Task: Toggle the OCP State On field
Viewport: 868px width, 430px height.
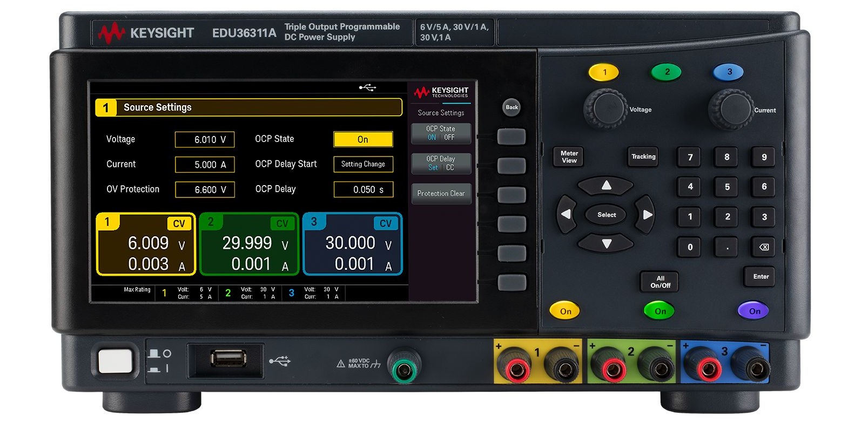Action: 363,140
